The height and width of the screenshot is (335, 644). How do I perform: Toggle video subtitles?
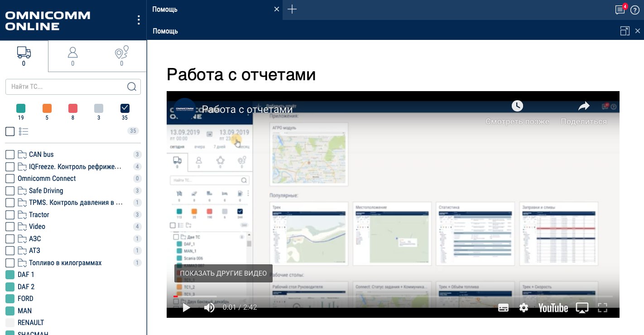[x=503, y=308]
